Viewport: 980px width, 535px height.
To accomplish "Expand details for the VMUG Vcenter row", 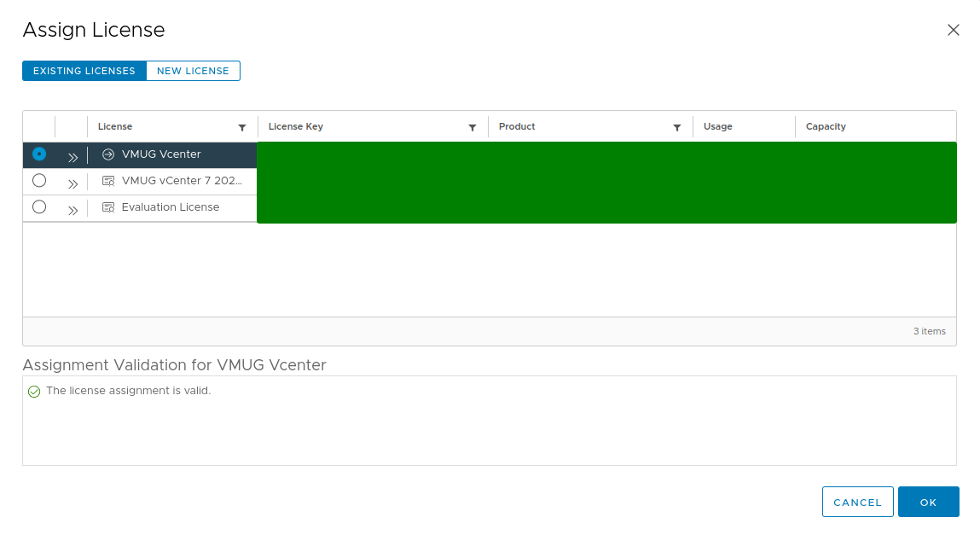I will (x=73, y=155).
